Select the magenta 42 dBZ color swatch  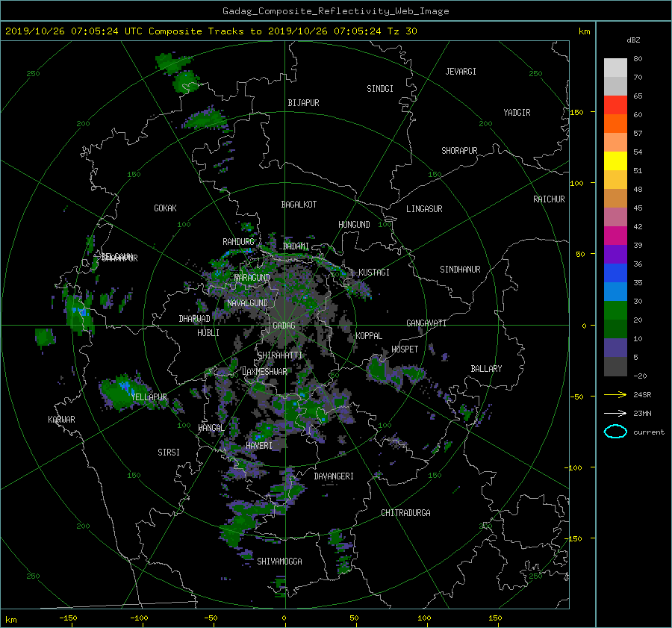pos(615,235)
